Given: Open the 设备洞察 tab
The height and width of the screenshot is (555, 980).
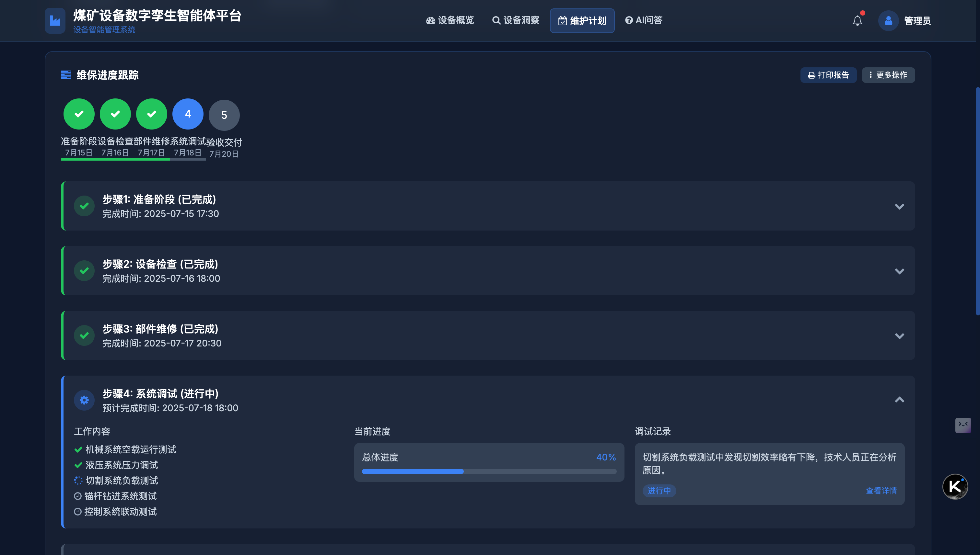Looking at the screenshot, I should point(515,20).
